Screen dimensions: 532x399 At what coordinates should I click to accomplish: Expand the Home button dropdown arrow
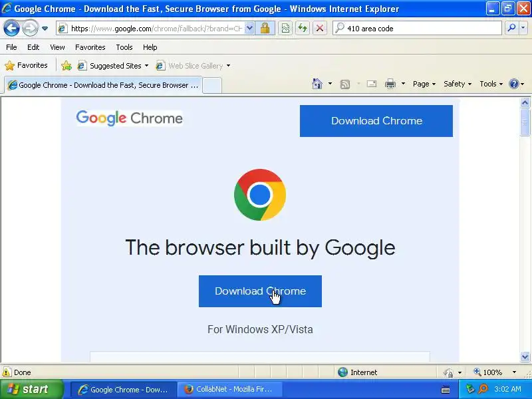pos(330,84)
